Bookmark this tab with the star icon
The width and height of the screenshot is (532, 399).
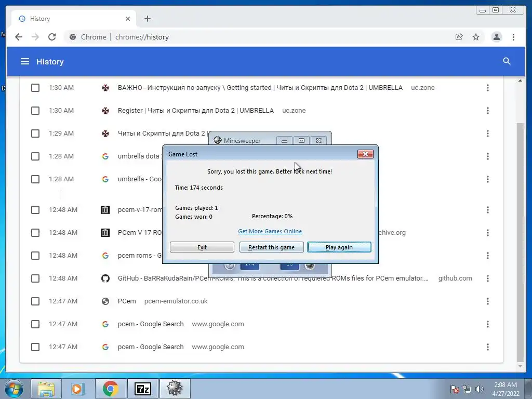[x=476, y=37]
